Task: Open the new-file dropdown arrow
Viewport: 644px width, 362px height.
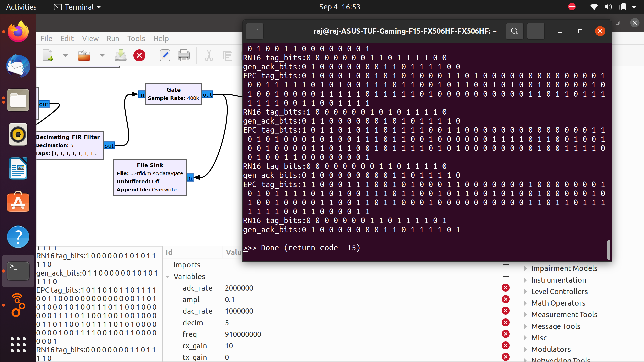Action: pyautogui.click(x=65, y=55)
